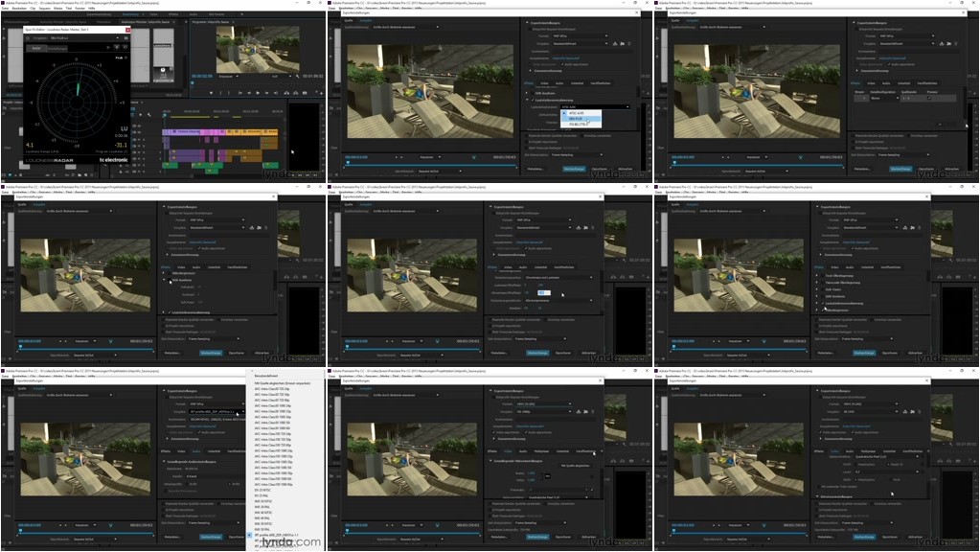Toggle Audio exportieren checkbox in bottom-left frame
Viewport: 980px width, 552px height.
pos(199,432)
